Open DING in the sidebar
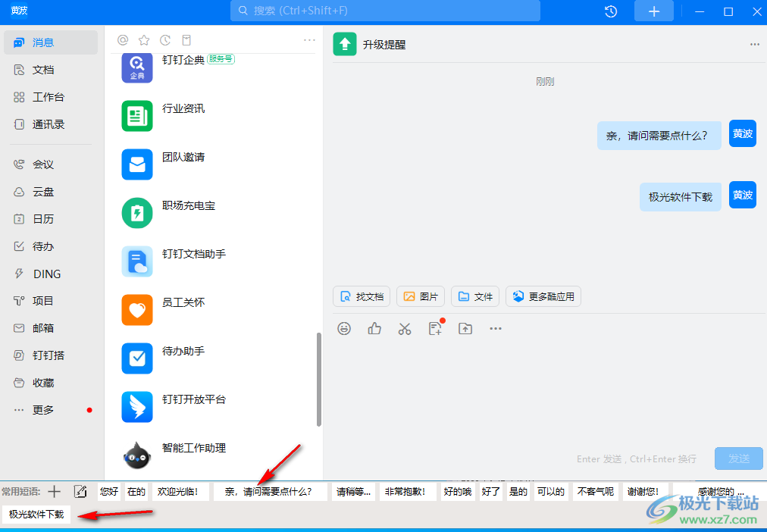Viewport: 767px width, 532px height. click(51, 274)
